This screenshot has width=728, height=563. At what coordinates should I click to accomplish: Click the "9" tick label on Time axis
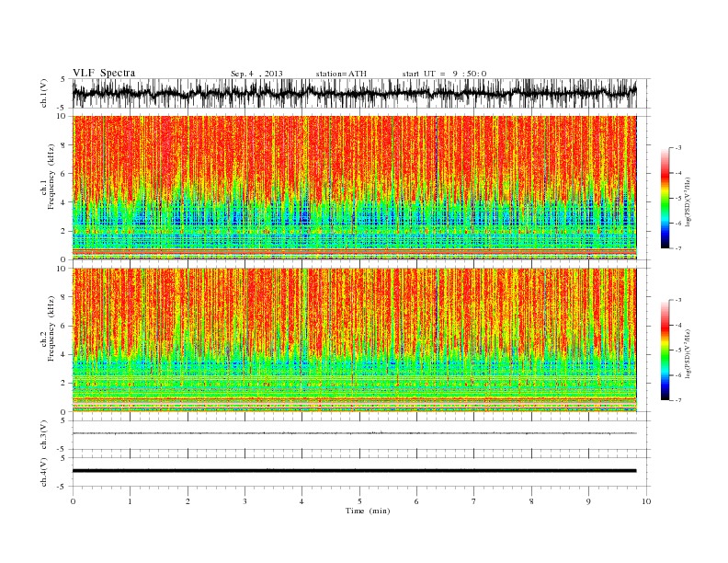click(x=588, y=501)
